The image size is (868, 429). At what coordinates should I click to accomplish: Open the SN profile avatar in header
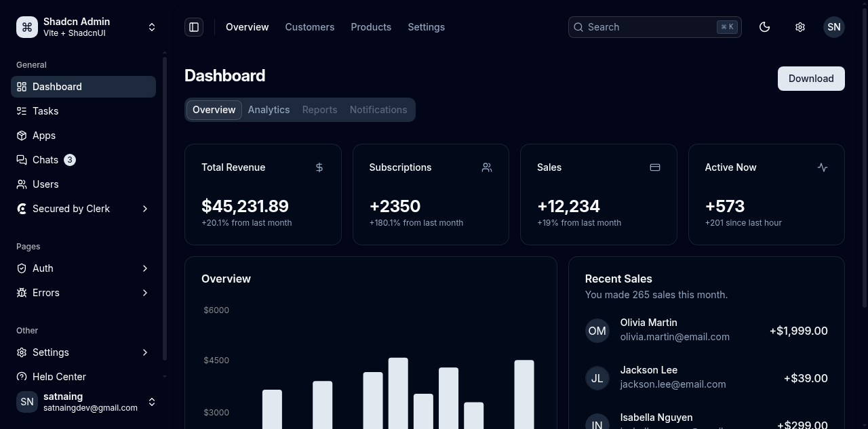coord(834,27)
